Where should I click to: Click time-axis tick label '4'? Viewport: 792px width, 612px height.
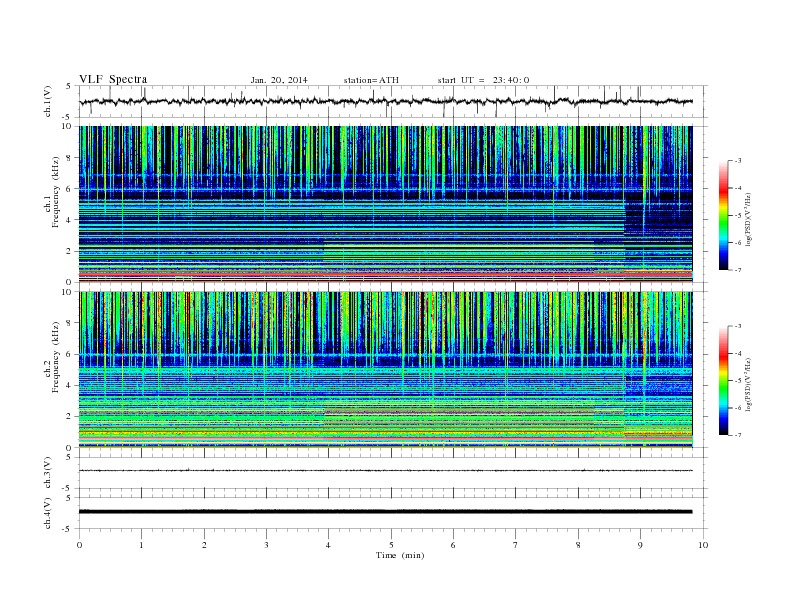pos(328,545)
